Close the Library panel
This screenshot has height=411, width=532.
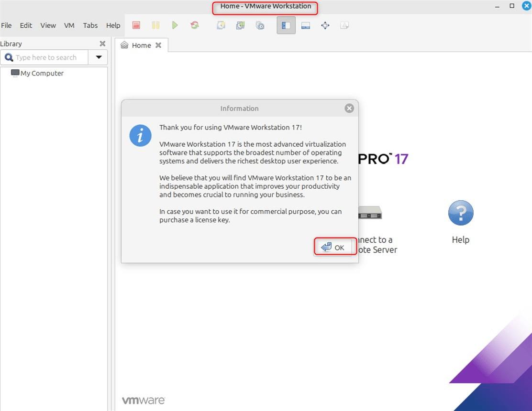coord(102,43)
